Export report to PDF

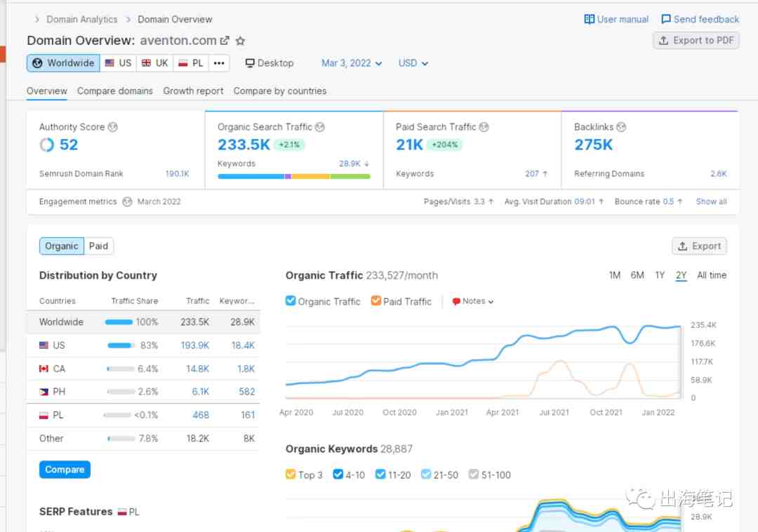click(x=696, y=41)
